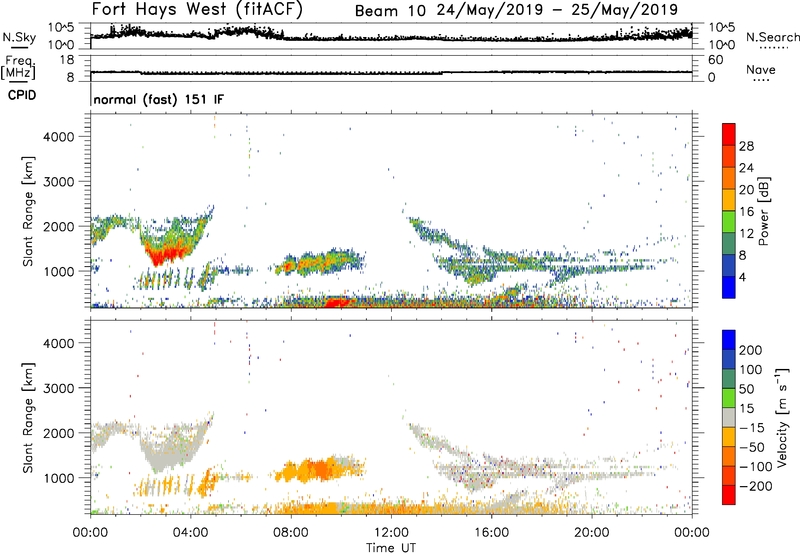Screen dimensions: 800x554
Task: Click the orange velocity patch near 09:00
Action: 319,468
